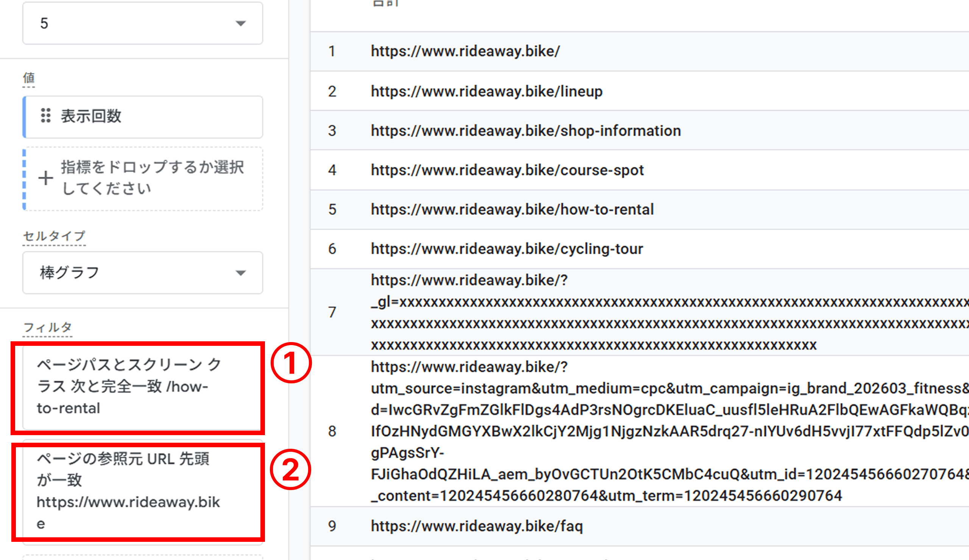Click the セルタイプ section label
Screen dimensions: 969x560
tap(54, 236)
